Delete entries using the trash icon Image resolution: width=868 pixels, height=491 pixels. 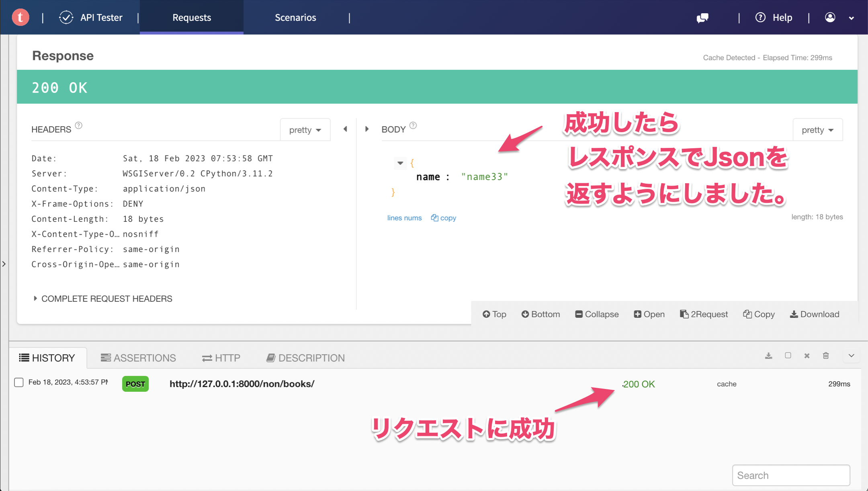pyautogui.click(x=826, y=356)
